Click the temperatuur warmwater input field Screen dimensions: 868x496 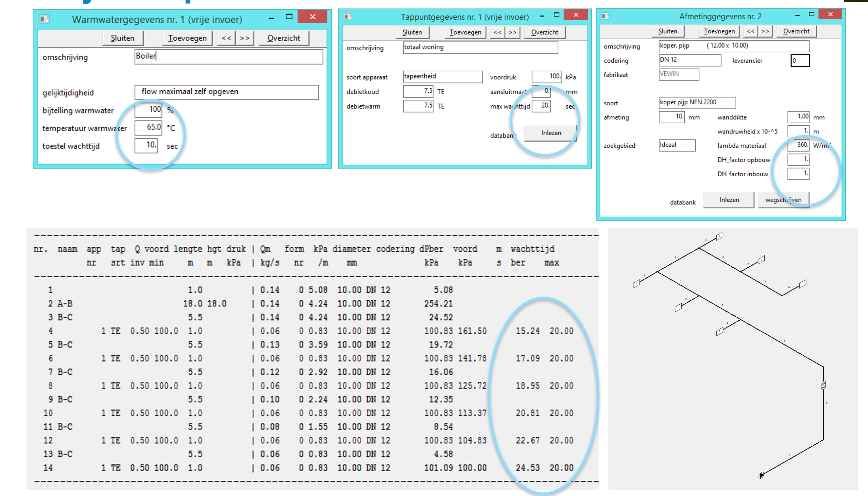tap(148, 127)
